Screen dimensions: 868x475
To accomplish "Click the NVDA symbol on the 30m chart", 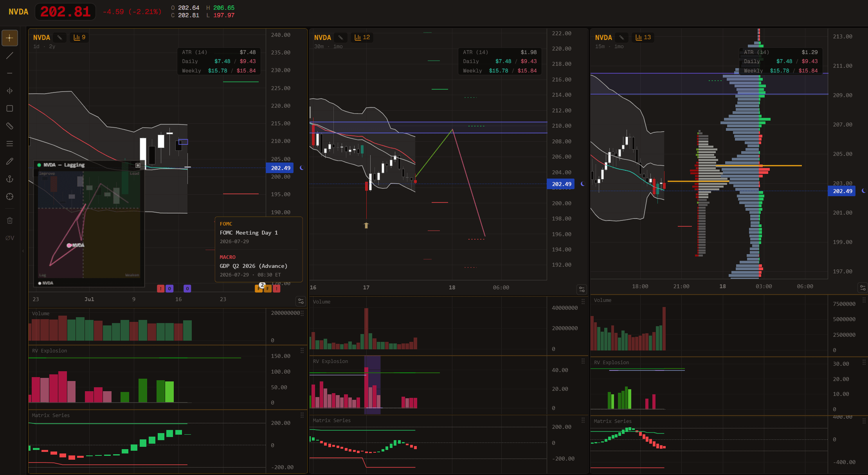I will (x=322, y=38).
